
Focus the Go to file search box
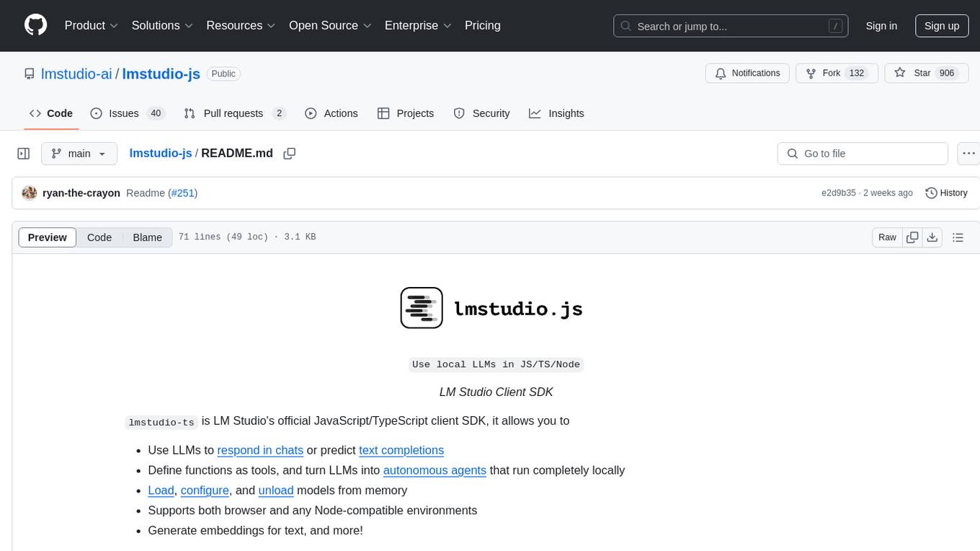[x=863, y=154]
